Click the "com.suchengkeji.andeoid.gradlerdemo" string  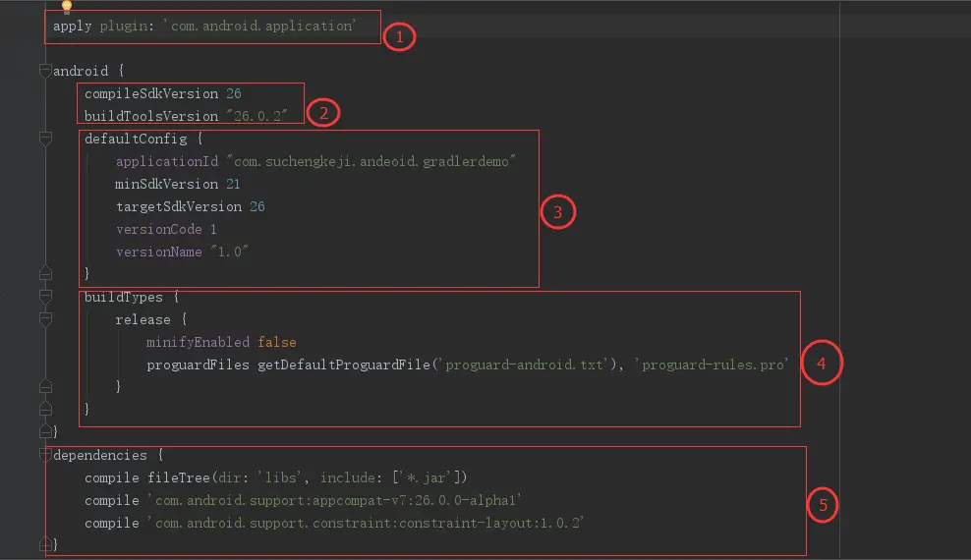[371, 161]
